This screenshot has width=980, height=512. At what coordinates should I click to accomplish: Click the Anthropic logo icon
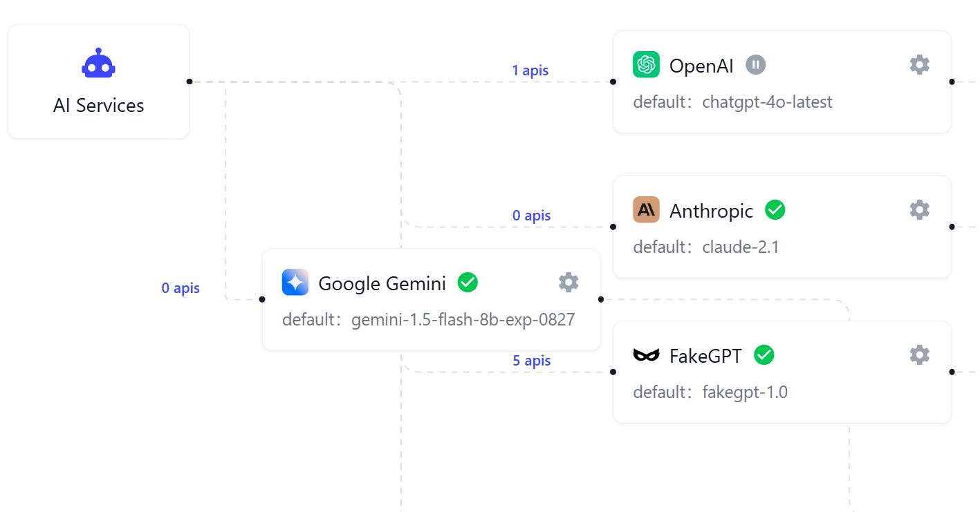click(x=646, y=210)
